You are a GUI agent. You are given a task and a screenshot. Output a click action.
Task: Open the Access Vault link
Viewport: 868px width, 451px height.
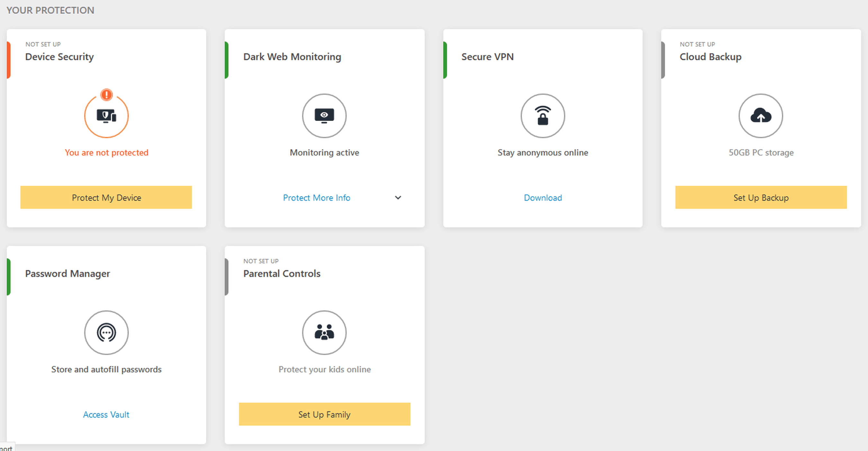click(x=106, y=414)
